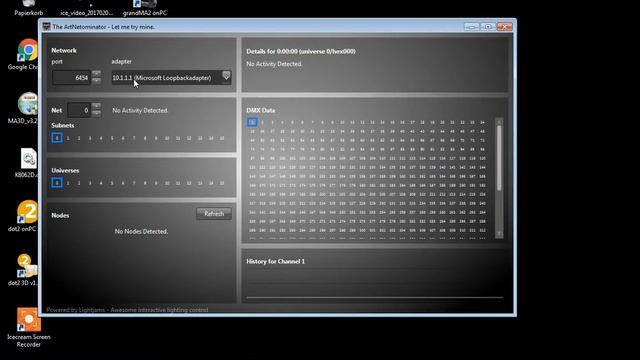Increase the port number with up arrow
This screenshot has height=360, width=640.
96,73
